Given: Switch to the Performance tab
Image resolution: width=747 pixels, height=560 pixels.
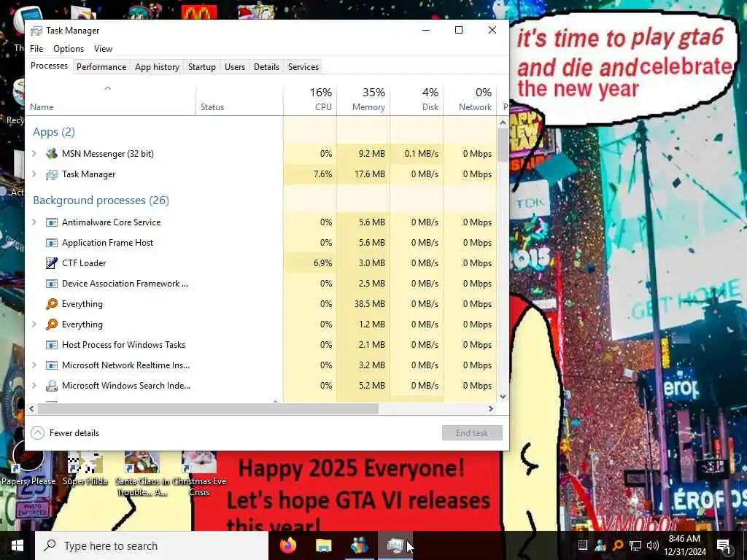Looking at the screenshot, I should [x=101, y=67].
